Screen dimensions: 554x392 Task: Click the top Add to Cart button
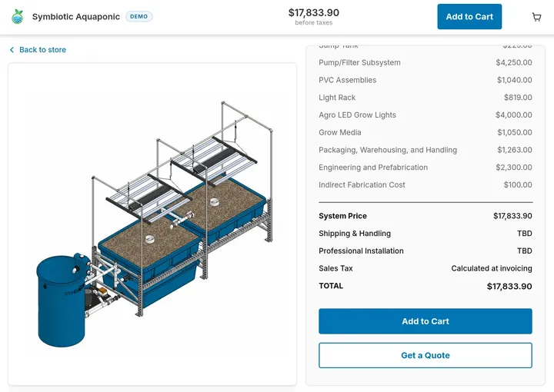[469, 17]
